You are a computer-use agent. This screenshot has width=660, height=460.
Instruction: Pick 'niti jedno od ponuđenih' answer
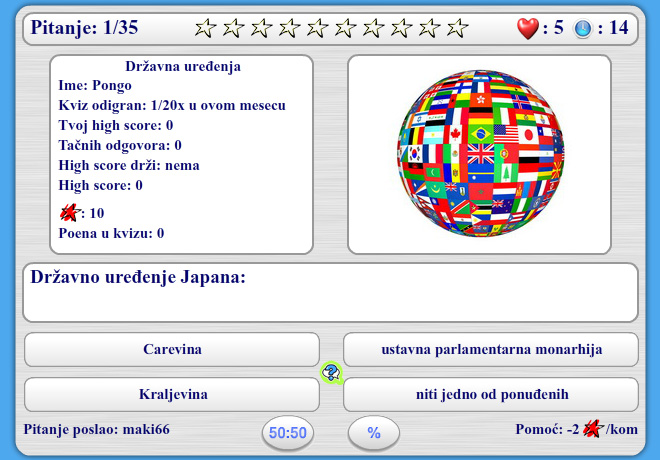pyautogui.click(x=491, y=394)
